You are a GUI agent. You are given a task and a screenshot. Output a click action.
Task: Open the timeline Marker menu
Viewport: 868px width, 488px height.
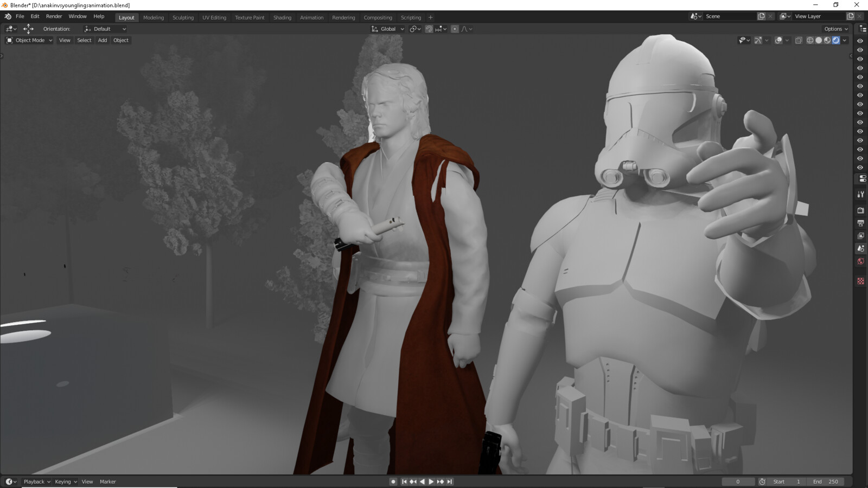point(107,481)
